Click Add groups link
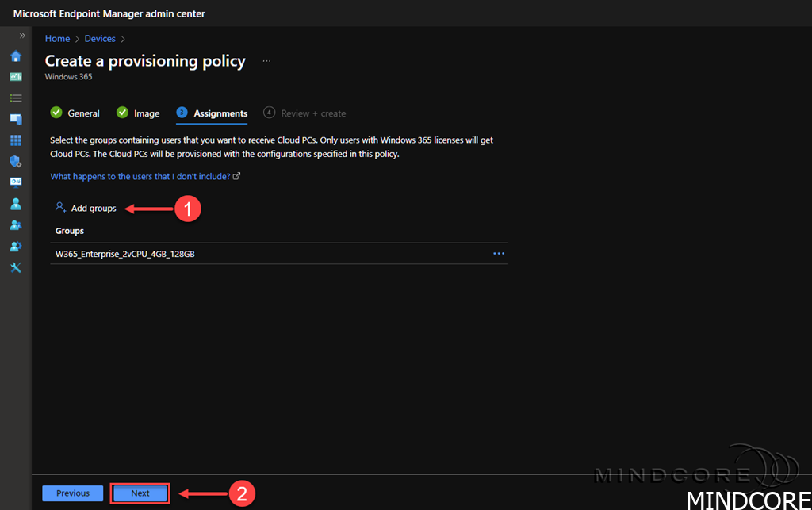 coord(86,208)
